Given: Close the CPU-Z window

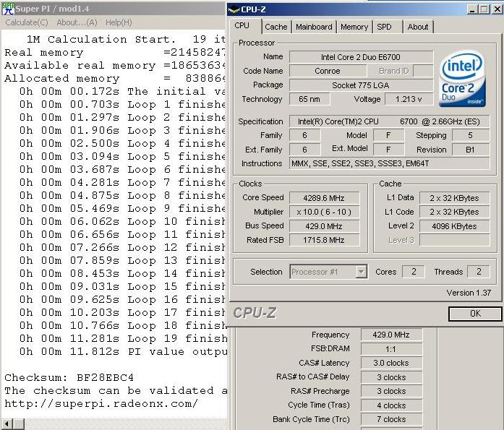Looking at the screenshot, I should coord(497,9).
